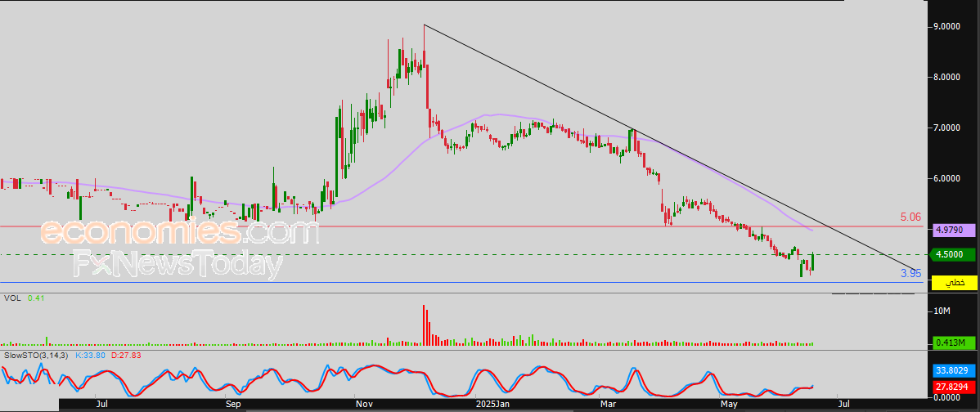
Task: Click the 10M volume axis label
Action: coord(942,311)
